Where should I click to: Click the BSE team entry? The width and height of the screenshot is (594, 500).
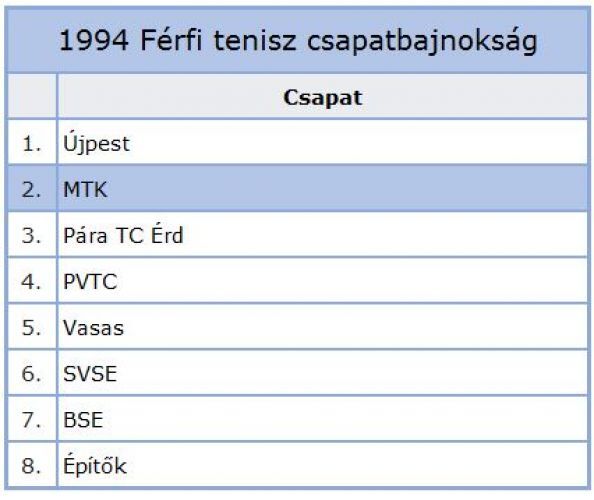pos(83,420)
